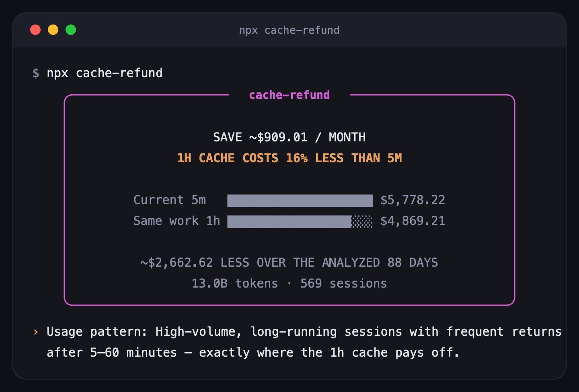Close the terminal with the red button
579x392 pixels.
(35, 30)
